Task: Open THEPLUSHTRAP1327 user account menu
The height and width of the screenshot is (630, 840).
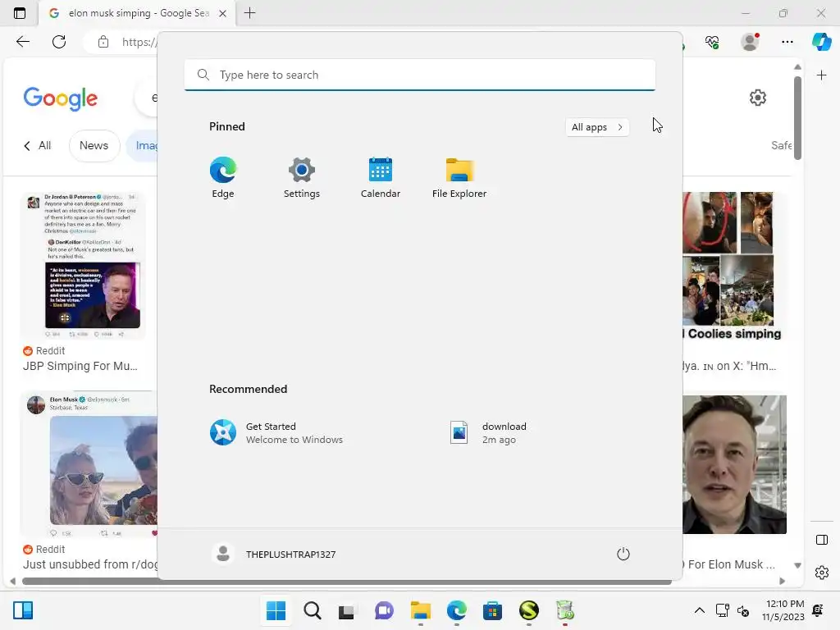Action: click(273, 554)
